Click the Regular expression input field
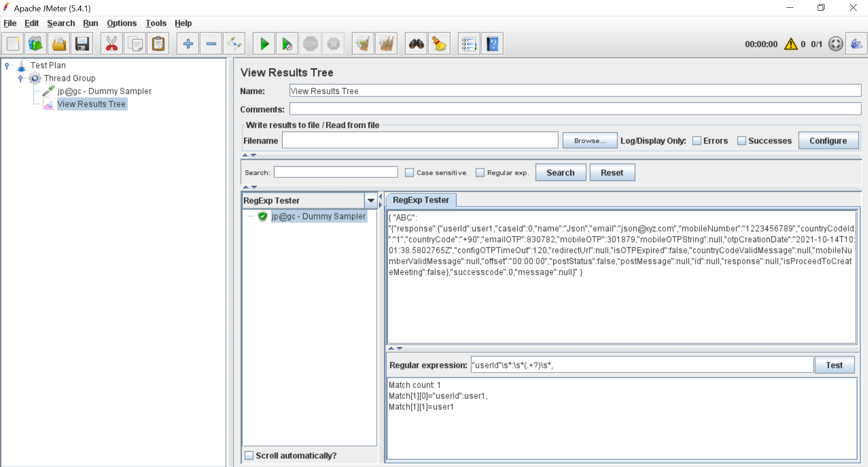 tap(642, 365)
